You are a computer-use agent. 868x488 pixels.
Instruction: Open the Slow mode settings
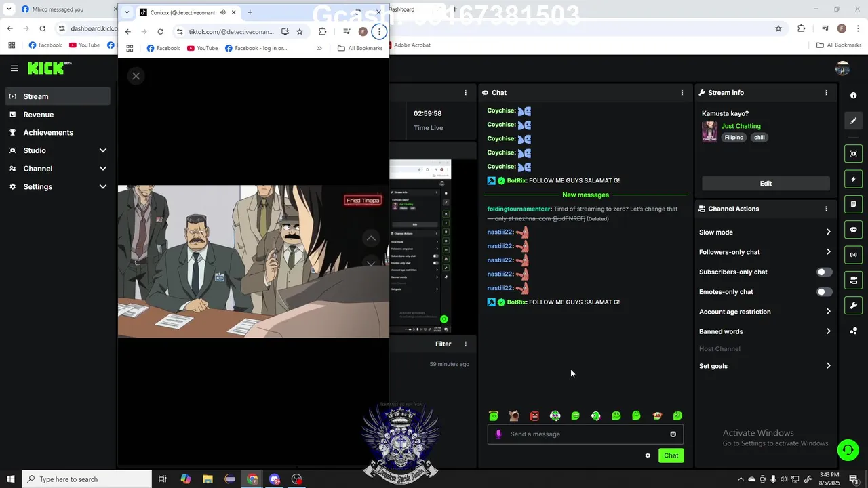(x=765, y=232)
